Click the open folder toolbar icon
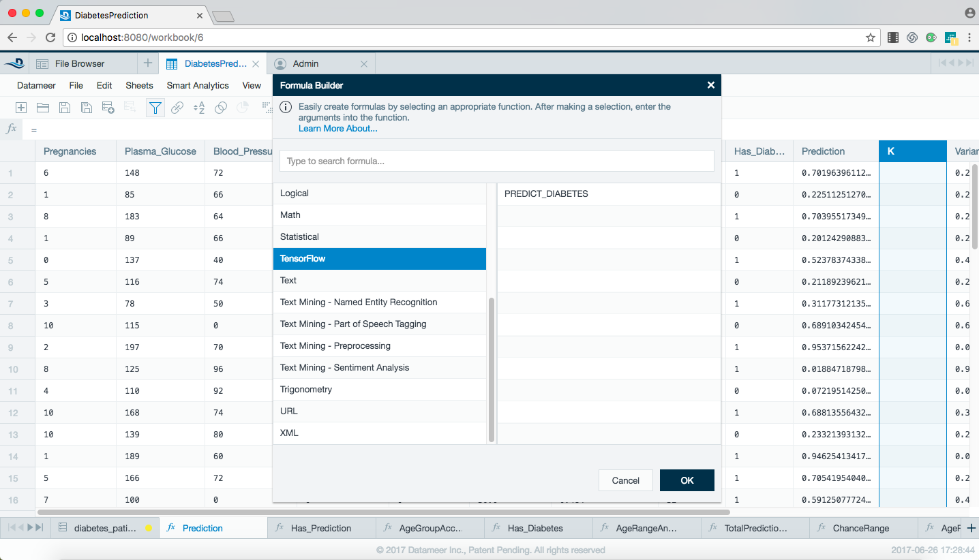Screen dimensions: 979x560 point(43,108)
